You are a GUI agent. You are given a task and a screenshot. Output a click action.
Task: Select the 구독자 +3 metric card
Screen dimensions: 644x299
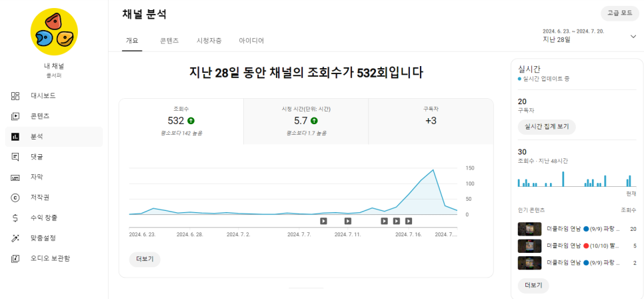[431, 121]
